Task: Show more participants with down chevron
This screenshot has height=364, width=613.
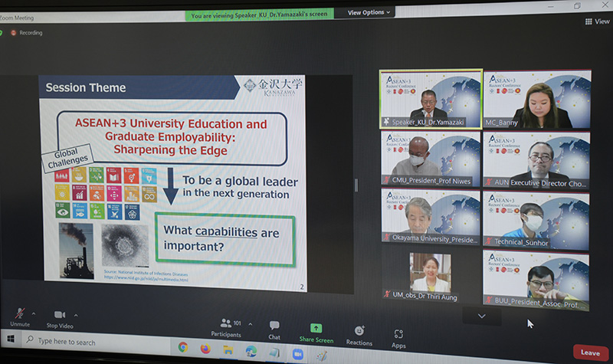Action: tap(481, 315)
